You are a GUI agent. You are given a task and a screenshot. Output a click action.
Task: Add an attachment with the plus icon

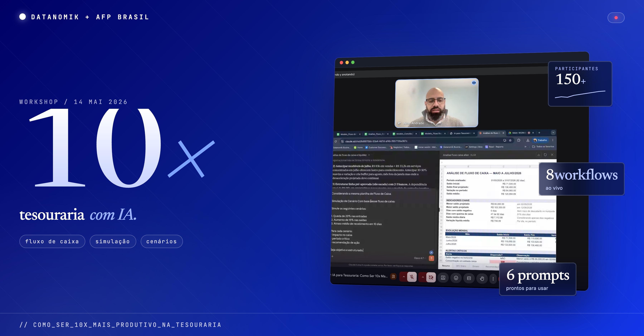[x=332, y=256]
